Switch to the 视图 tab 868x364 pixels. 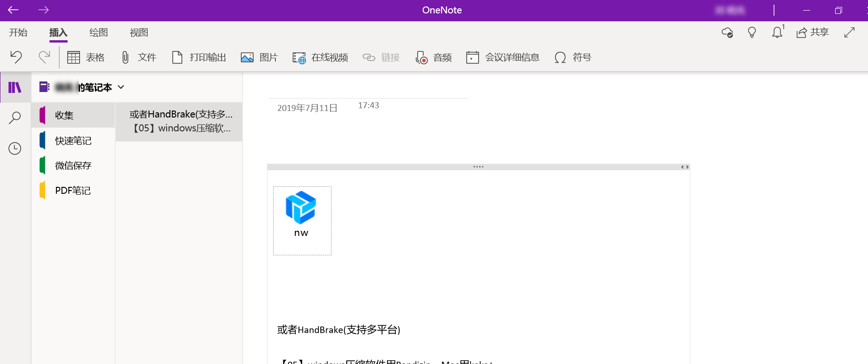pyautogui.click(x=139, y=32)
